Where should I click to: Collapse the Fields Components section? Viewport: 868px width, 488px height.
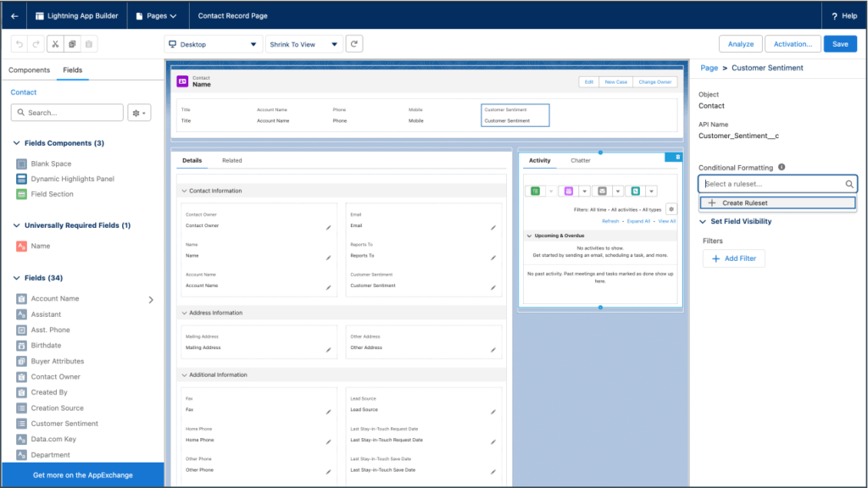(17, 143)
